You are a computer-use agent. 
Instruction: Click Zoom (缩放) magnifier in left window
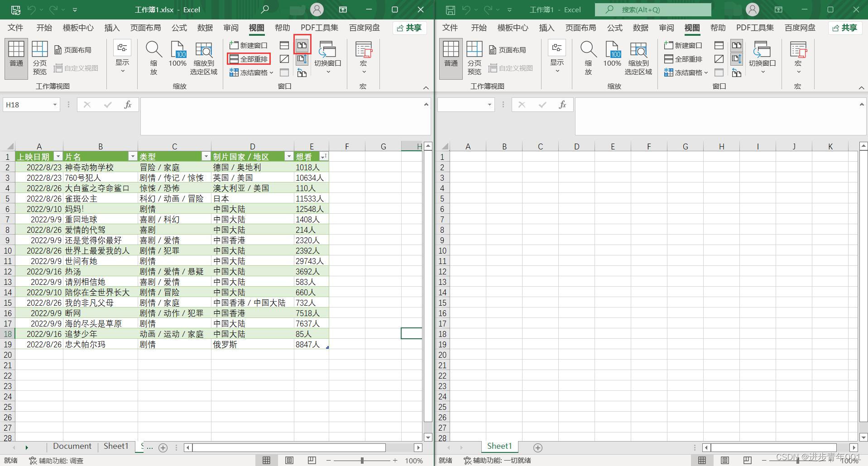point(153,58)
